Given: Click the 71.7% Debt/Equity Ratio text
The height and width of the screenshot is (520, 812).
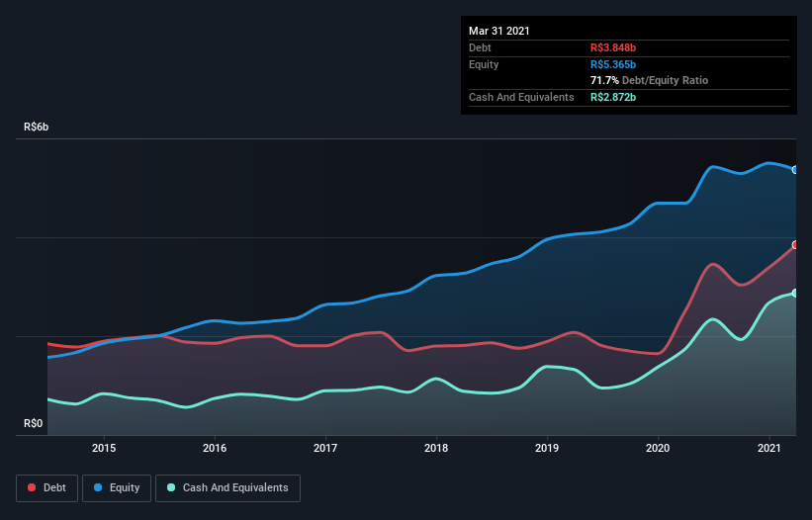Looking at the screenshot, I should (650, 81).
